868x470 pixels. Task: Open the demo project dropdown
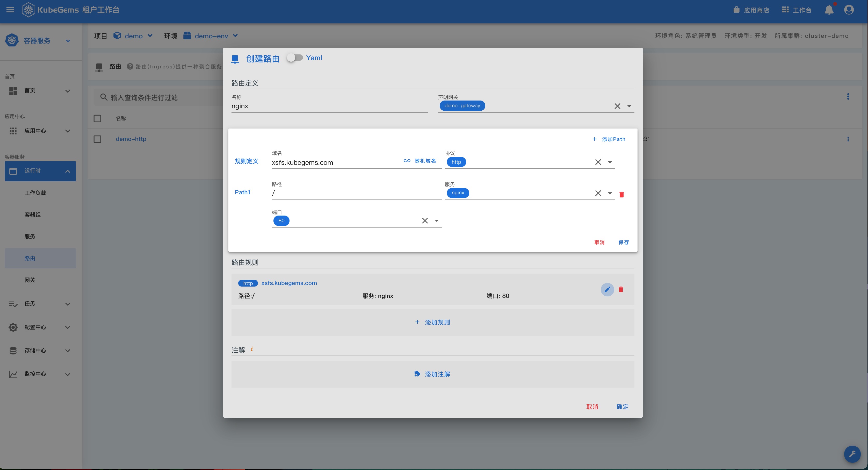133,36
